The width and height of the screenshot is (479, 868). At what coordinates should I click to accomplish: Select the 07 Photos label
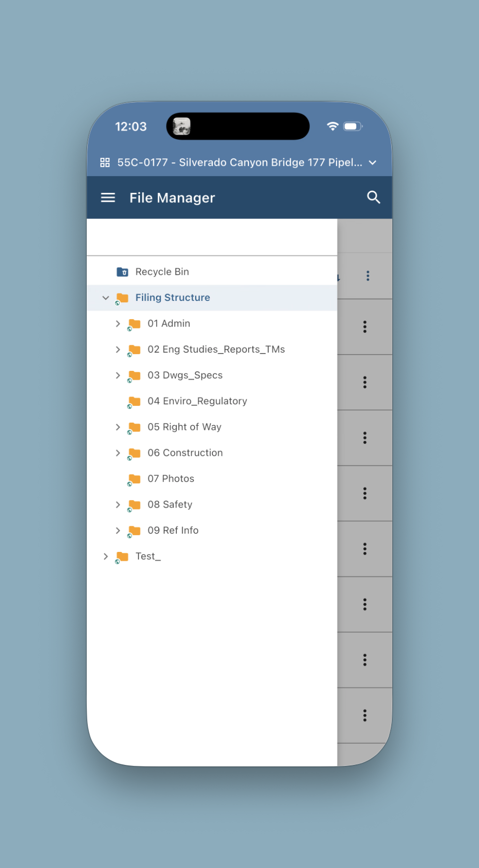(x=171, y=478)
